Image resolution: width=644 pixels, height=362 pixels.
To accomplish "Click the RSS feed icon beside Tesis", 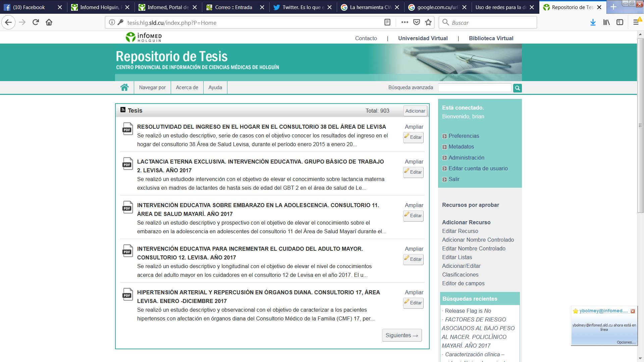I will click(123, 110).
